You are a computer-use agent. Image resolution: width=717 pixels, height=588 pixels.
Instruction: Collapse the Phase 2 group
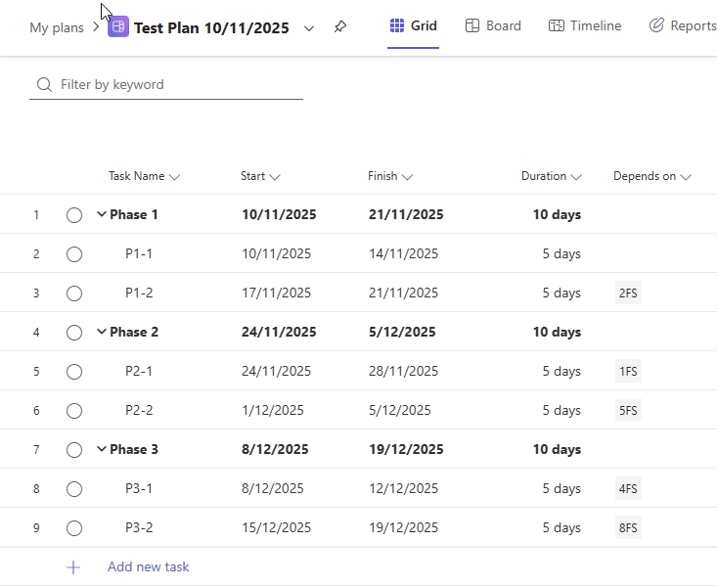102,333
